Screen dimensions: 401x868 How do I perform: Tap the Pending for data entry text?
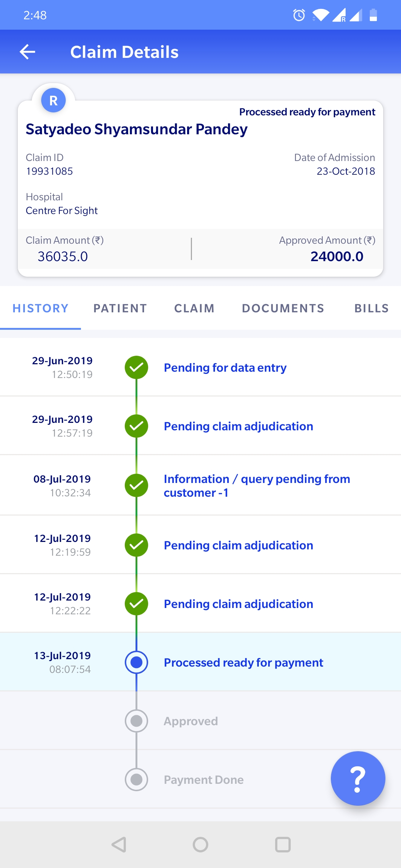[225, 368]
